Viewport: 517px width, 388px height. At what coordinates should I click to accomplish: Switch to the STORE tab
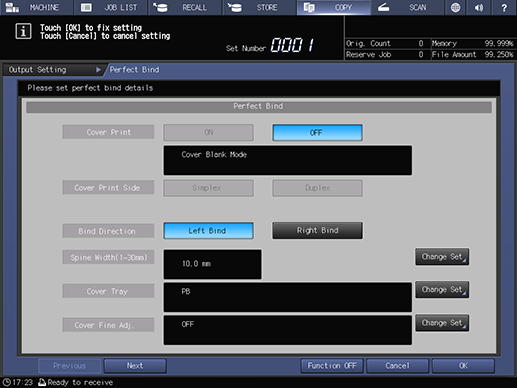tap(259, 7)
